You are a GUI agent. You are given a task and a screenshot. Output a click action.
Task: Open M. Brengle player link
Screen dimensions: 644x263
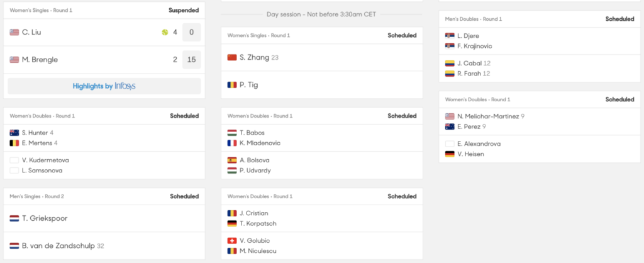tap(42, 60)
